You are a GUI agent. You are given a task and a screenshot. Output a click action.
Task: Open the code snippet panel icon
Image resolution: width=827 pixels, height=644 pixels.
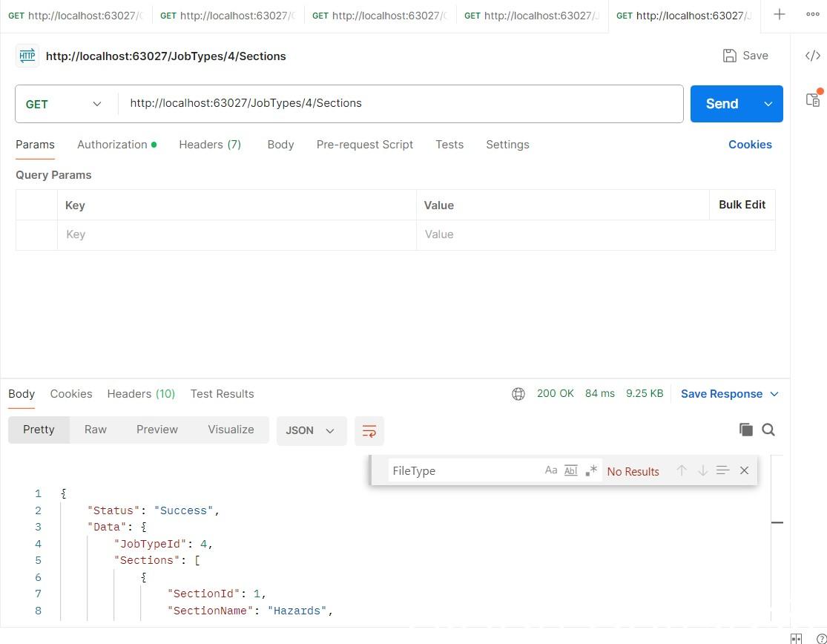[813, 56]
